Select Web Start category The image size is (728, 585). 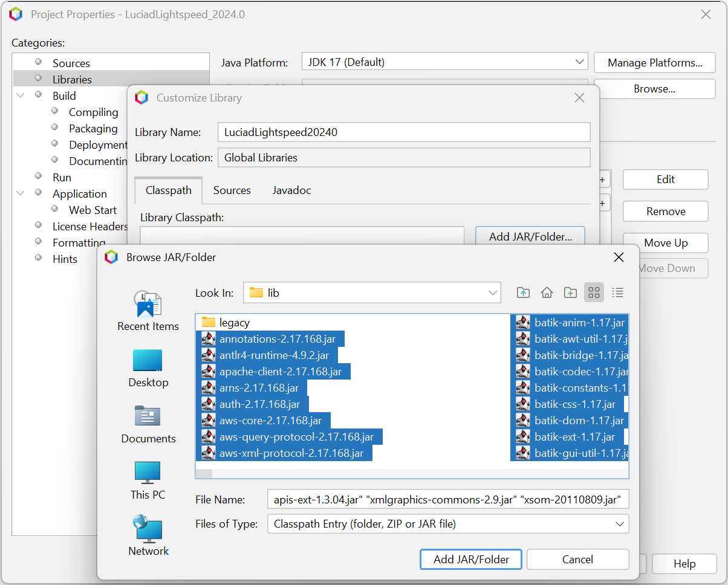tap(93, 210)
